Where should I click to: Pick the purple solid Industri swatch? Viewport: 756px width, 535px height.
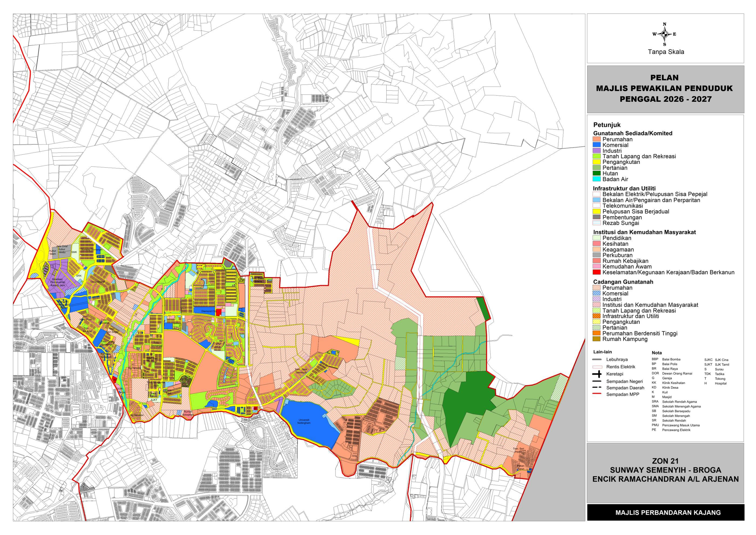(x=597, y=151)
